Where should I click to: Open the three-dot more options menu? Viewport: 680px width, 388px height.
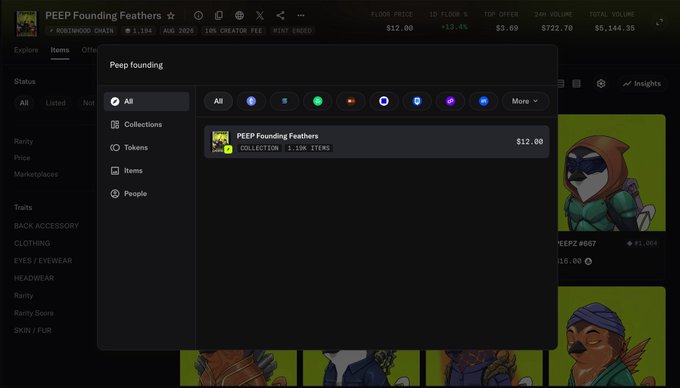coord(301,16)
